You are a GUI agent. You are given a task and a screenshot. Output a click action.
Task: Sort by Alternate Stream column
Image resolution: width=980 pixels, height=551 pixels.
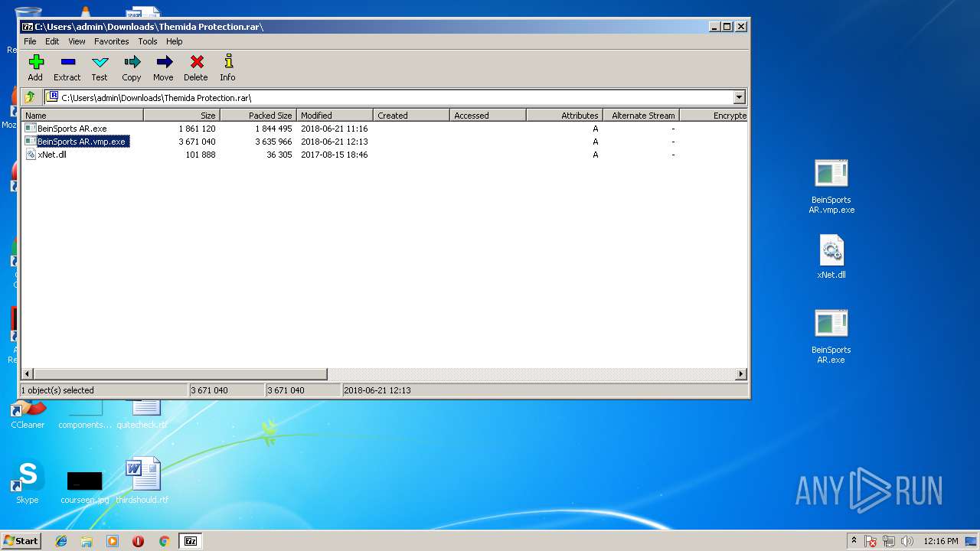pyautogui.click(x=642, y=116)
